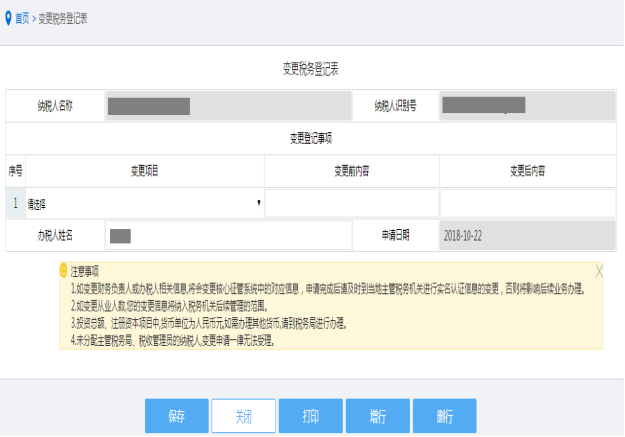Click the 变更后内容 column header
Image resolution: width=625 pixels, height=437 pixels.
click(x=526, y=171)
